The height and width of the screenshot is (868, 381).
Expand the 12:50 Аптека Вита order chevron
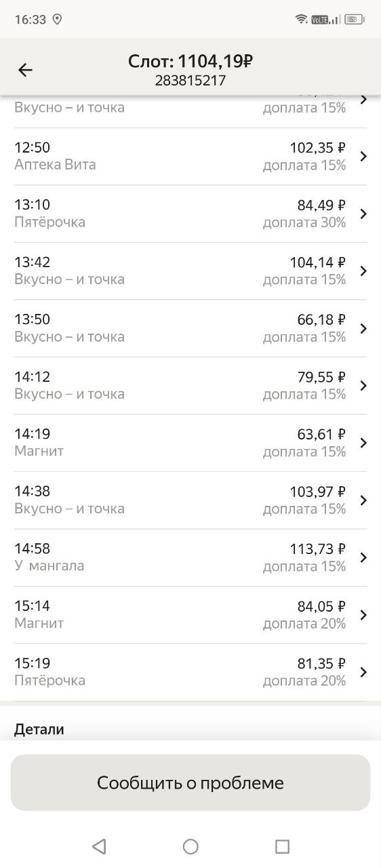(363, 156)
